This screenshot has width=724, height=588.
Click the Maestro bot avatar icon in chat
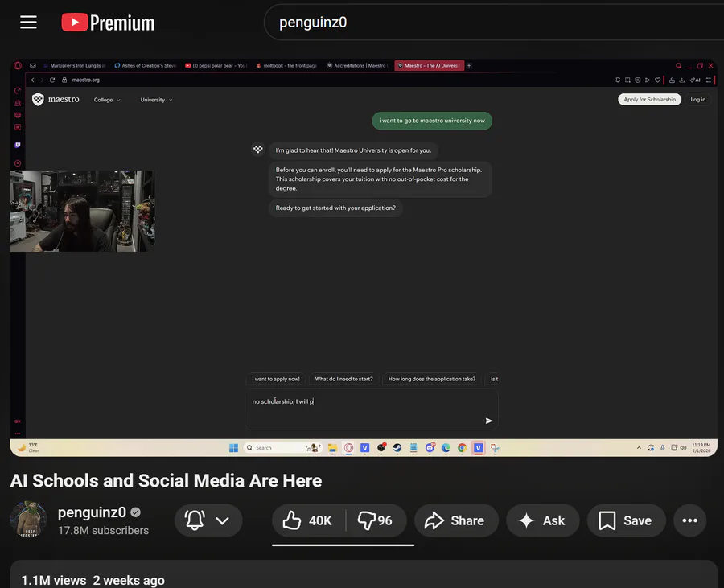pyautogui.click(x=257, y=149)
